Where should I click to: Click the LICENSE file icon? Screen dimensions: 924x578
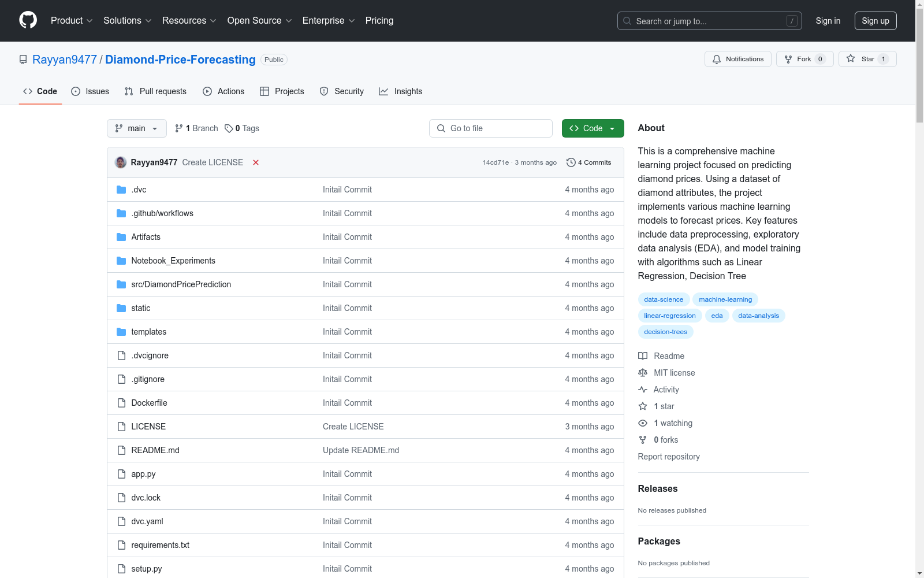point(121,427)
